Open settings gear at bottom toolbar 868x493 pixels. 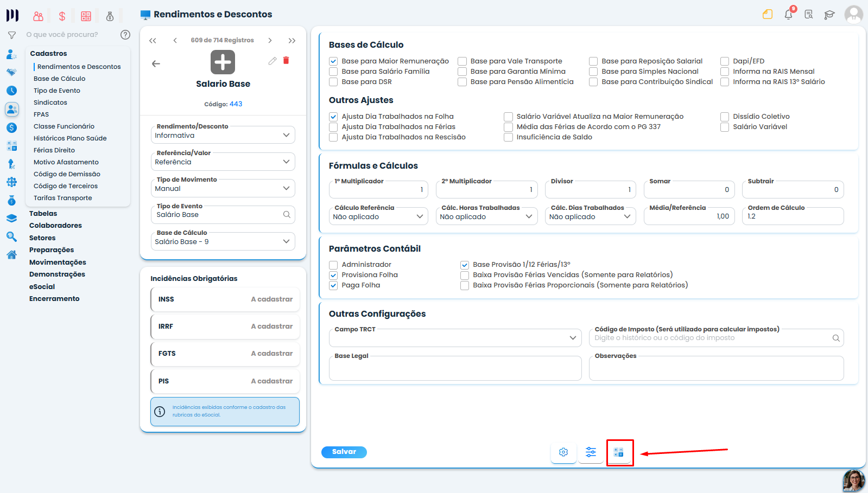pyautogui.click(x=563, y=452)
